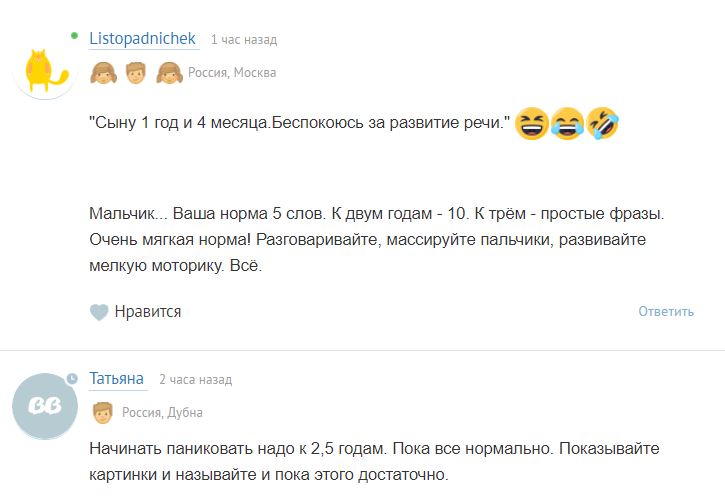
Task: Click the tilted rolling-laughing emoji
Action: [602, 124]
